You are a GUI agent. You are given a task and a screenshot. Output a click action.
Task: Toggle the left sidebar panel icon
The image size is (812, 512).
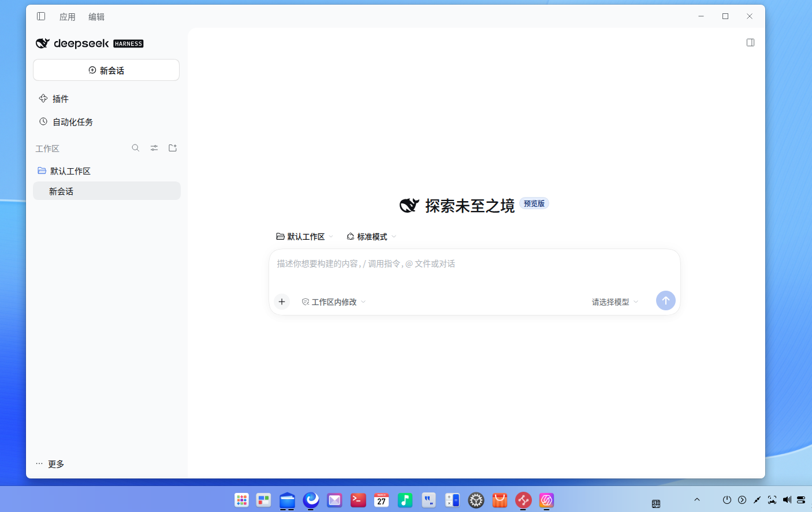[41, 16]
